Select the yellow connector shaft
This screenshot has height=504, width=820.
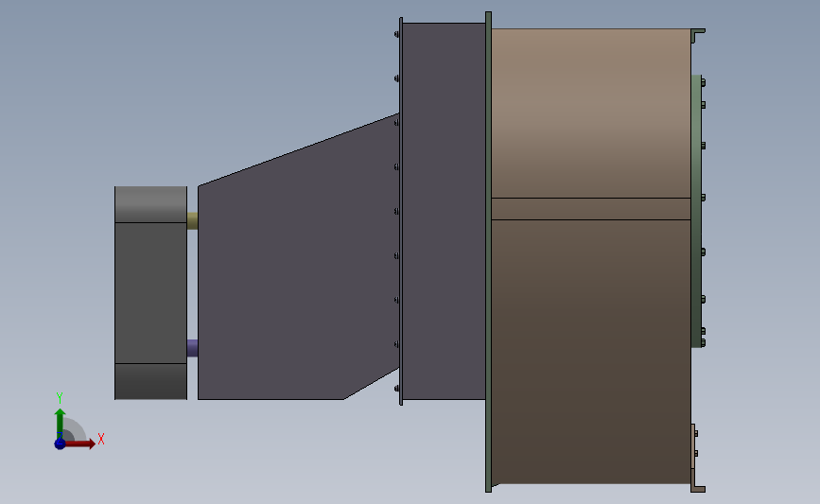192,220
